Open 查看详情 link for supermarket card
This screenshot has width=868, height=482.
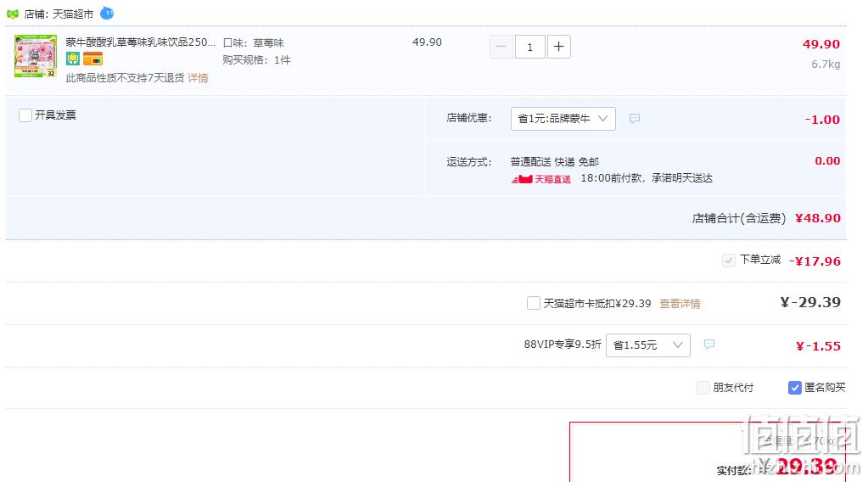pos(680,303)
